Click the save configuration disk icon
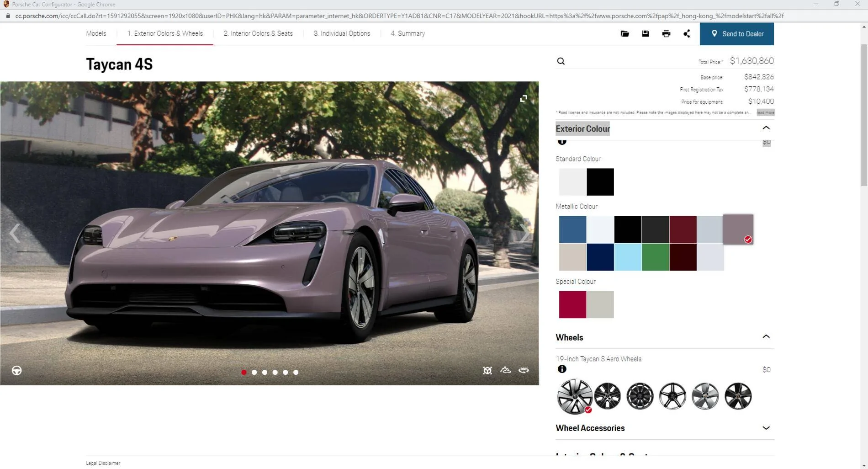 (x=645, y=34)
